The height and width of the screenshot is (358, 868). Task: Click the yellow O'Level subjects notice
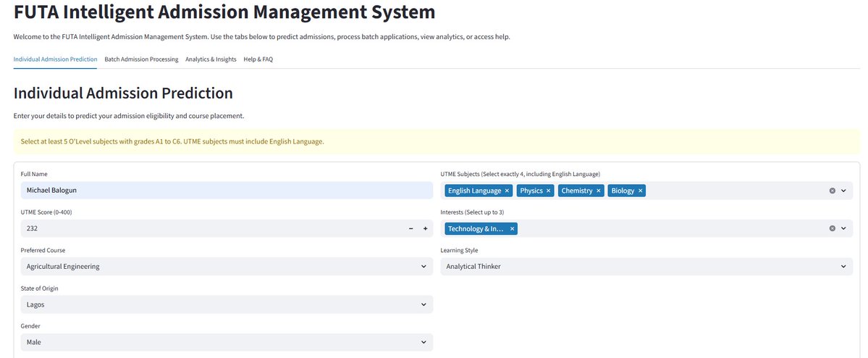[x=437, y=142]
